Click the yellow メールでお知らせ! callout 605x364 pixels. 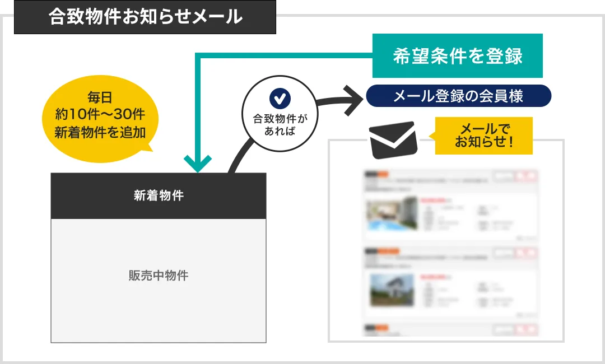click(483, 136)
